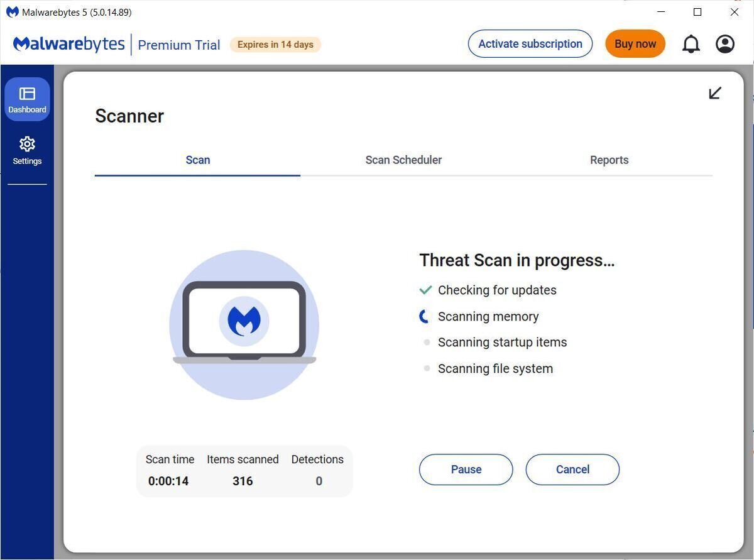Click the Detections label
Screen dimensions: 754x560
tap(317, 459)
